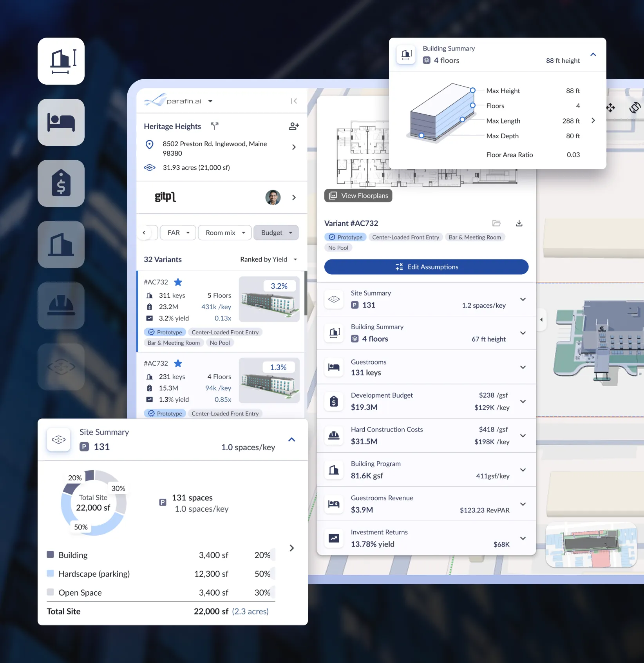Click the hard construction costs helmet icon
This screenshot has height=663, width=644.
[x=61, y=305]
